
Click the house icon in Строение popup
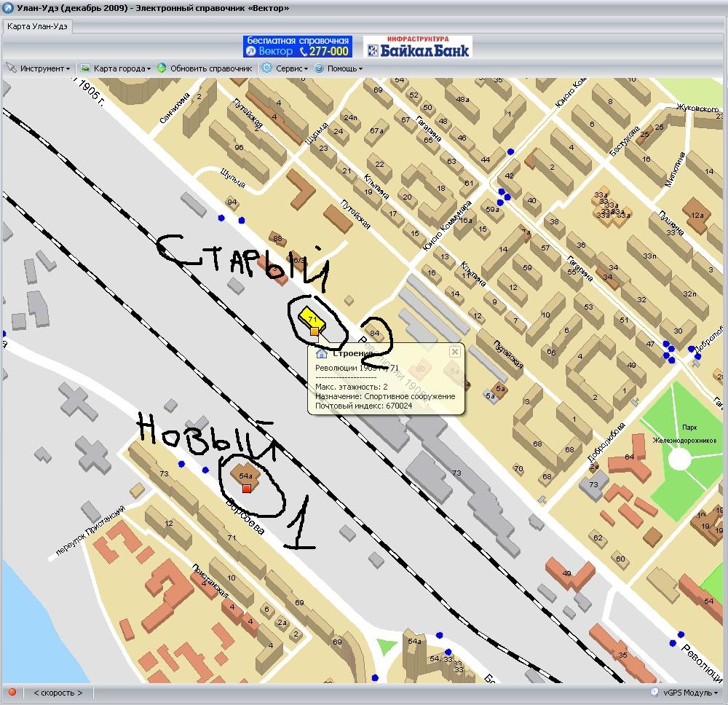[321, 354]
